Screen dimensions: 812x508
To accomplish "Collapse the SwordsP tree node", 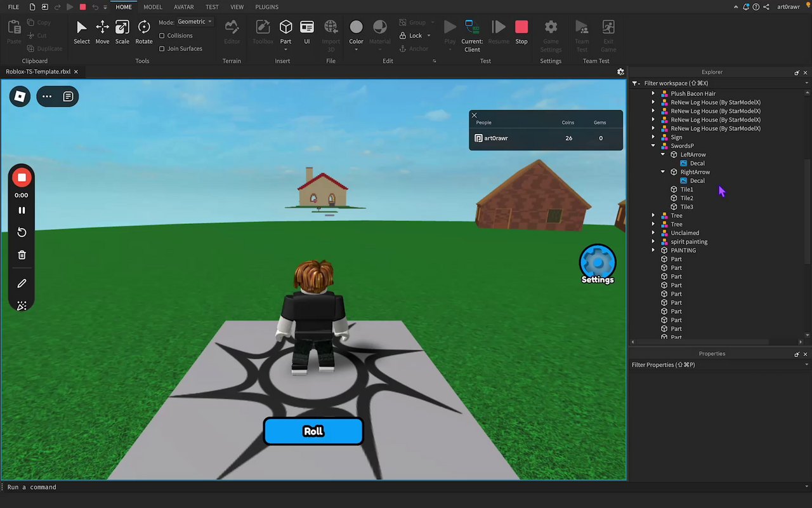I will click(x=653, y=145).
